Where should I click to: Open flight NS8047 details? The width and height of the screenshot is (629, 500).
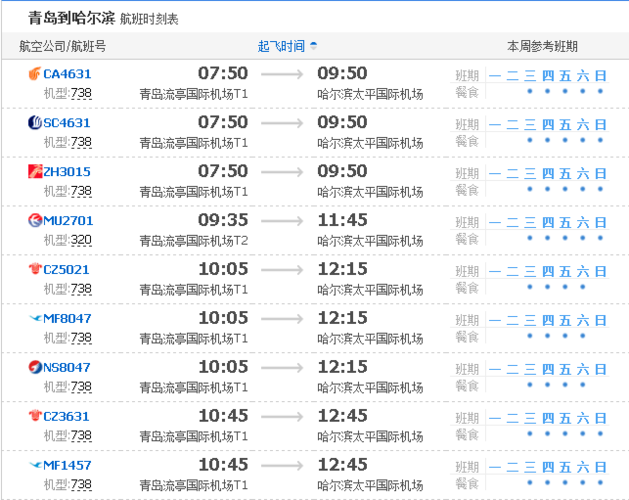pyautogui.click(x=67, y=368)
